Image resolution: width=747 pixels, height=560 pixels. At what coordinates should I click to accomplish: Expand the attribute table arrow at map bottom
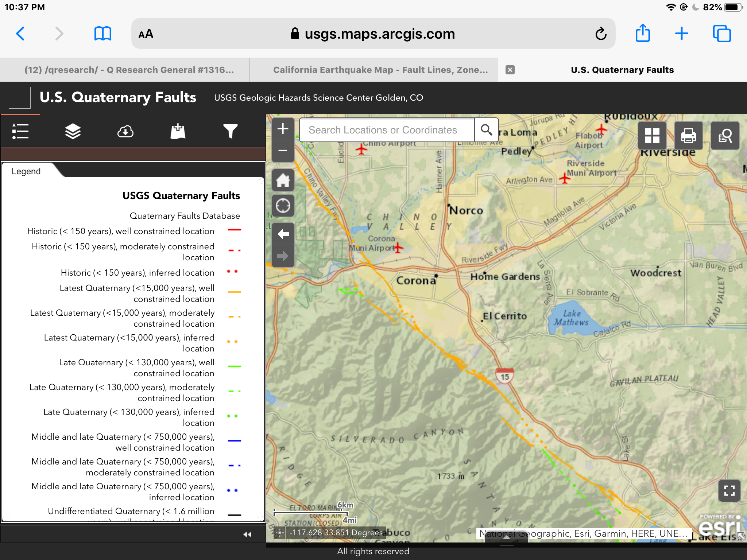pos(506,537)
